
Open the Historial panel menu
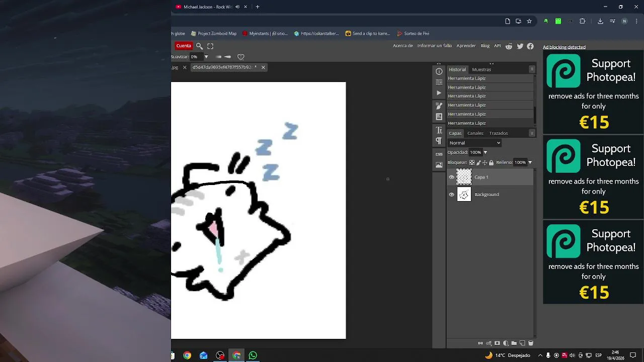pyautogui.click(x=532, y=69)
